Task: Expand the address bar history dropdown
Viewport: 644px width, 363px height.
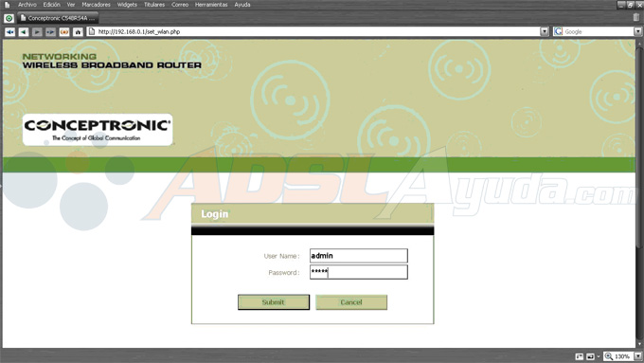Action: (545, 31)
